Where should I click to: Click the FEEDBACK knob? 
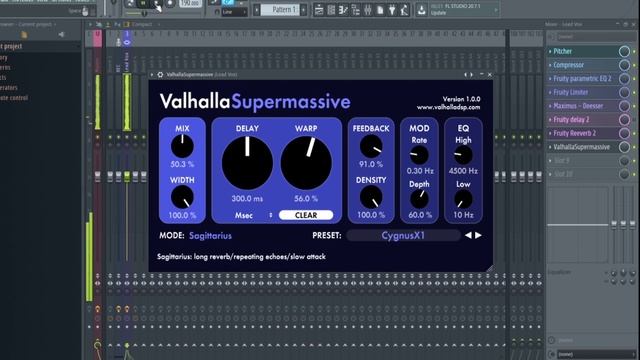pyautogui.click(x=371, y=146)
